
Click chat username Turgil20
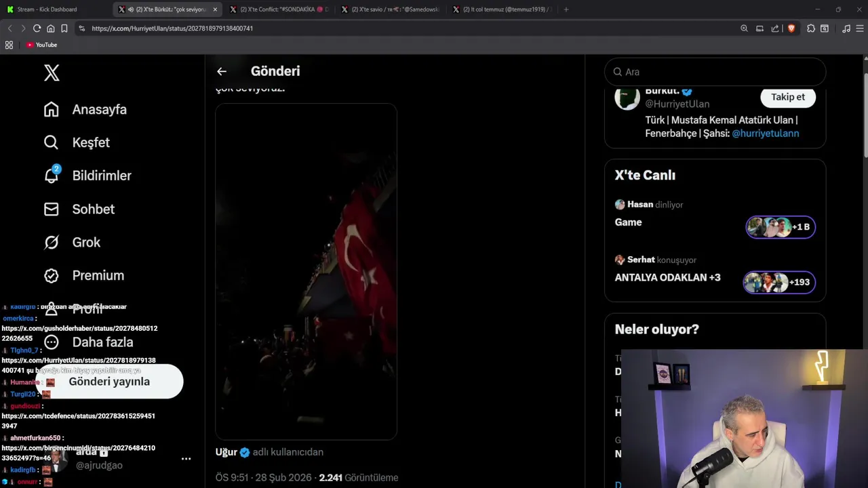tap(22, 394)
